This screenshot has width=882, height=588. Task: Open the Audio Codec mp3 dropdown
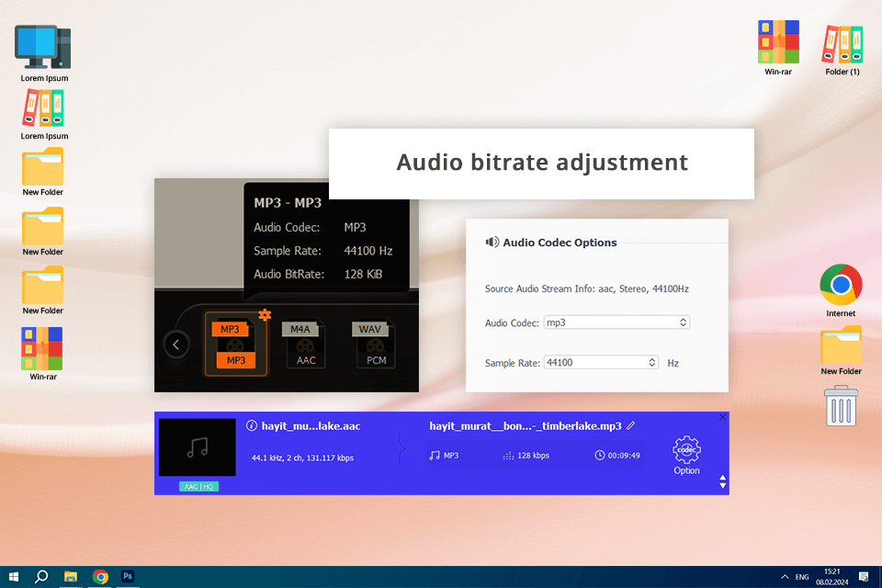pos(616,322)
